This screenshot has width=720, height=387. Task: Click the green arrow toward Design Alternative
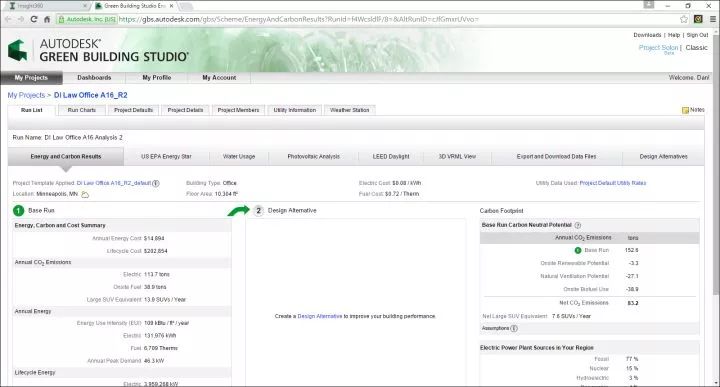(238, 210)
